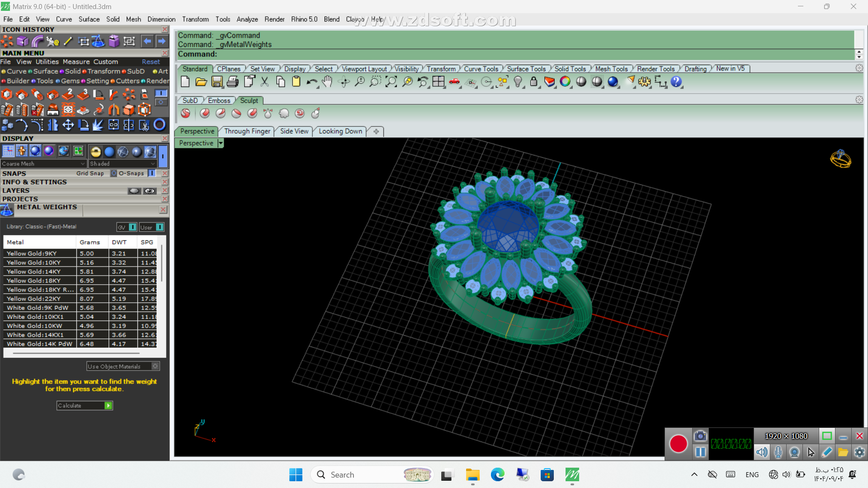The width and height of the screenshot is (868, 488).
Task: Expand the Perspective viewport menu arrow
Action: click(x=221, y=143)
